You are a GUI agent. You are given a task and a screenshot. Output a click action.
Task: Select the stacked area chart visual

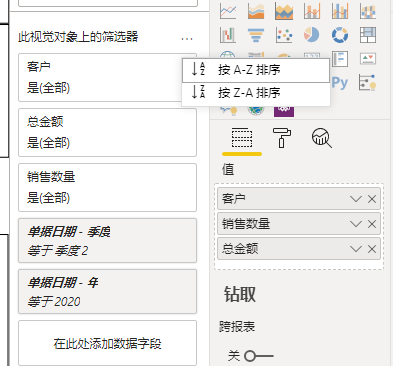click(284, 11)
